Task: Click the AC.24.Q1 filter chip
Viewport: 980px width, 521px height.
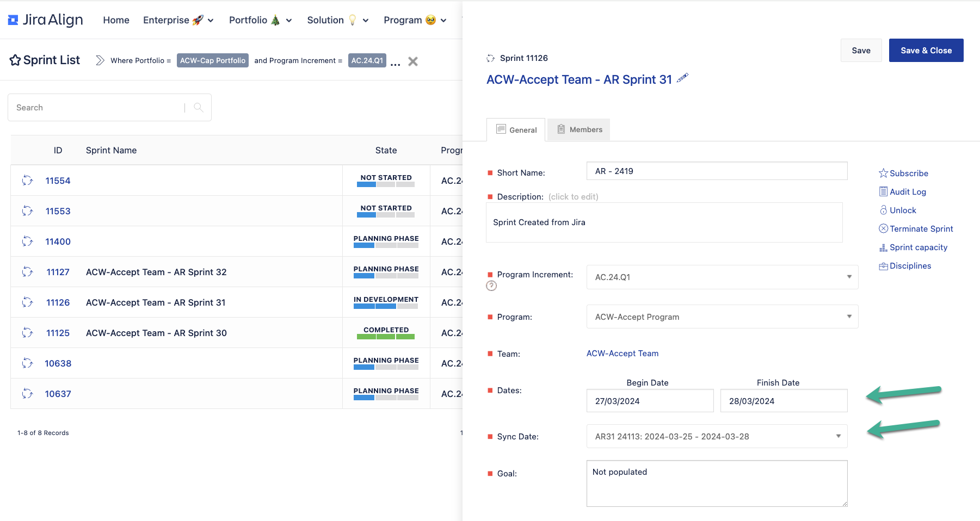Action: 367,60
